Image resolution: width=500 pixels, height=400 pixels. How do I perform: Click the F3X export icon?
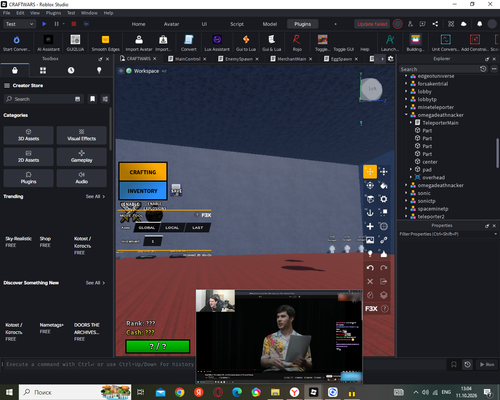pyautogui.click(x=384, y=281)
